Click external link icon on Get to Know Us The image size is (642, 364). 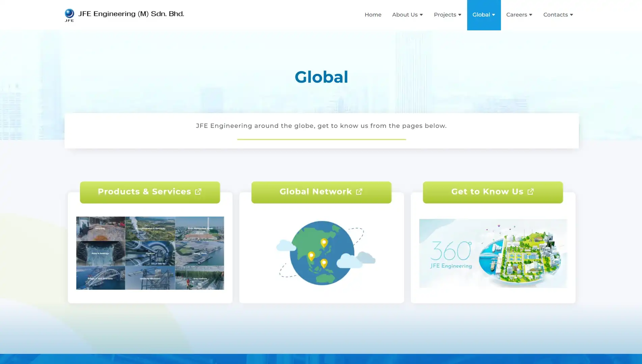tap(531, 192)
